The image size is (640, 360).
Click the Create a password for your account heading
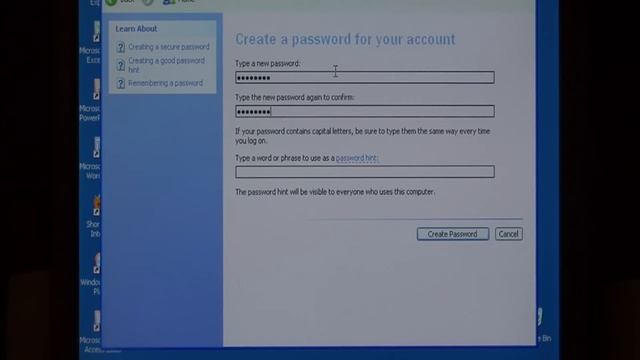pos(345,39)
